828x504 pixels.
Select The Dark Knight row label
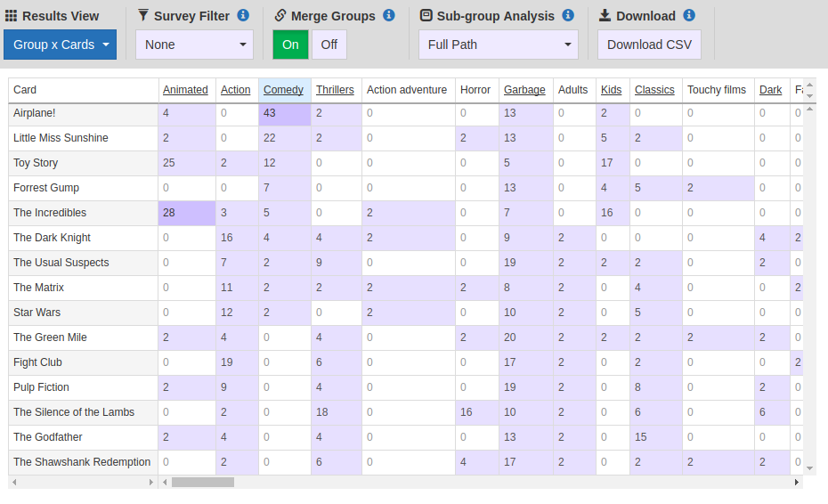52,238
